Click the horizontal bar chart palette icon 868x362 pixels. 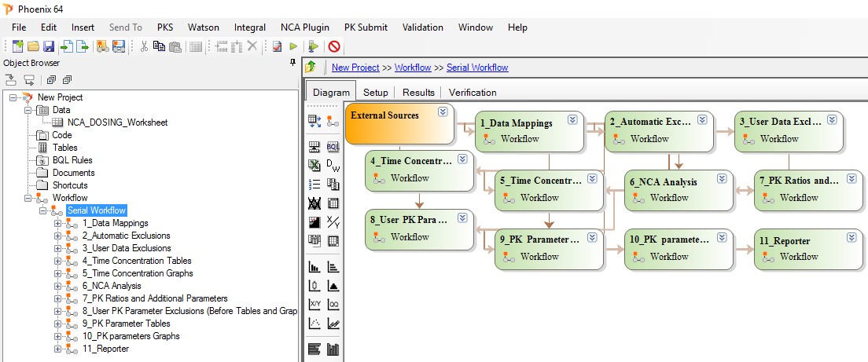click(333, 268)
